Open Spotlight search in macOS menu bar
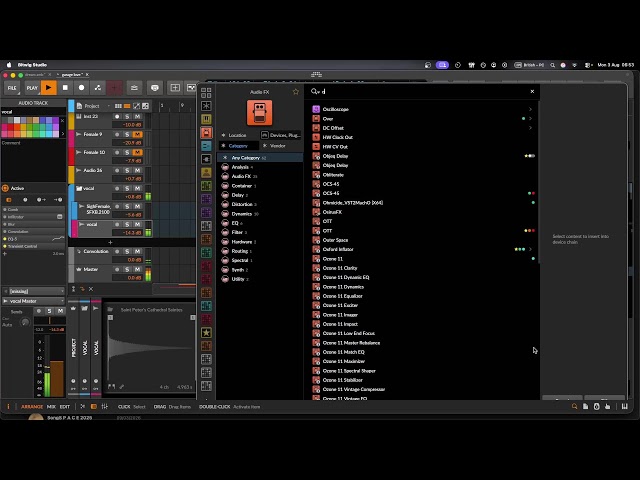Viewport: 640px width, 480px height. point(552,65)
